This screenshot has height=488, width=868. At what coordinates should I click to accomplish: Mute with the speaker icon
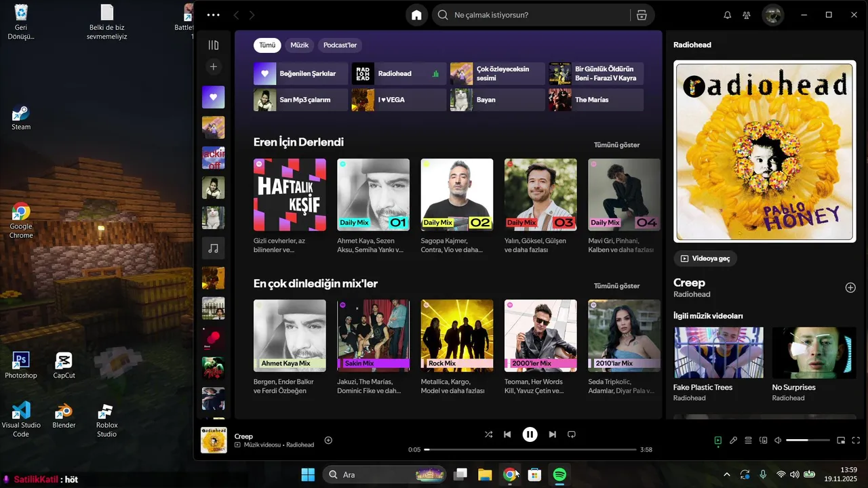click(x=778, y=441)
